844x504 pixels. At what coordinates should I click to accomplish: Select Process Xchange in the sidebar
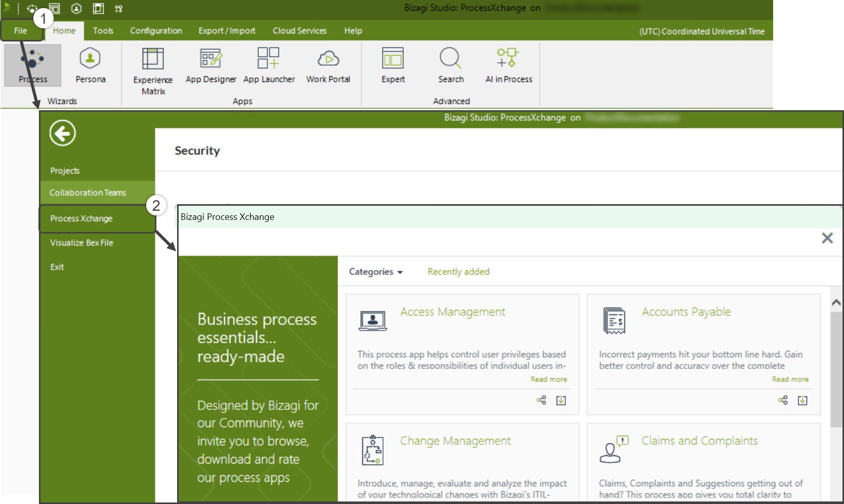click(81, 218)
